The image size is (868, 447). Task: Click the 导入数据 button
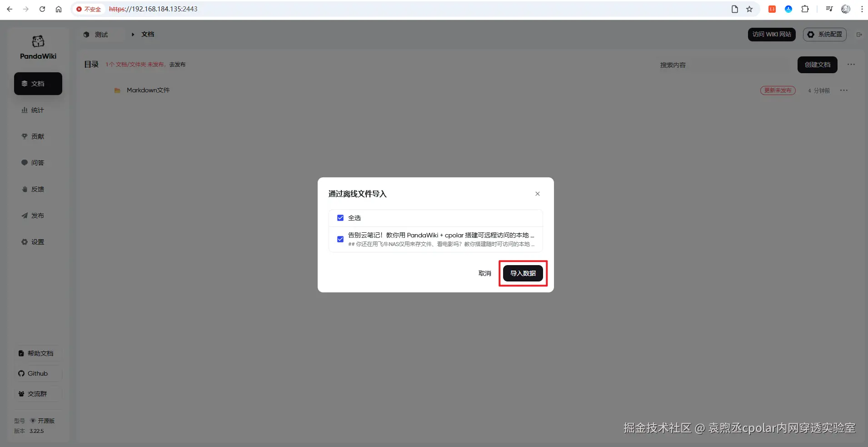point(523,273)
